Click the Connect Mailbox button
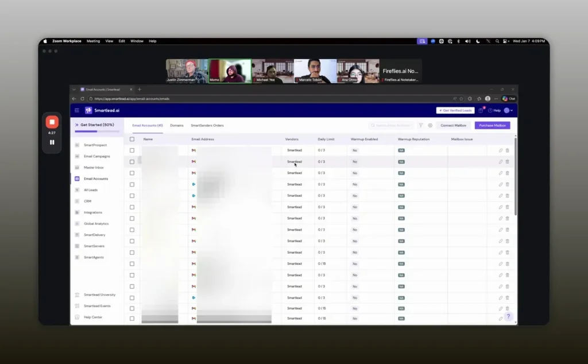This screenshot has height=364, width=588. [454, 125]
